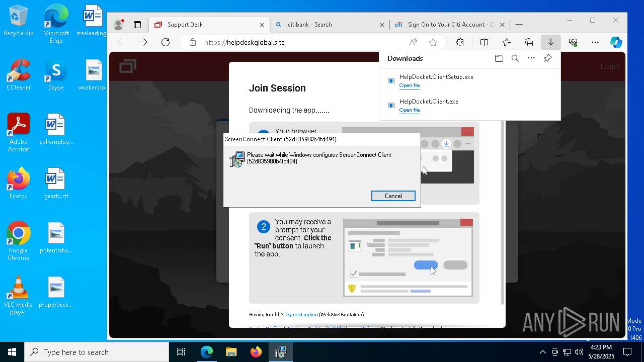Switch to the Sign On to Your Citi Account tab
The image size is (644, 362).
pos(451,25)
